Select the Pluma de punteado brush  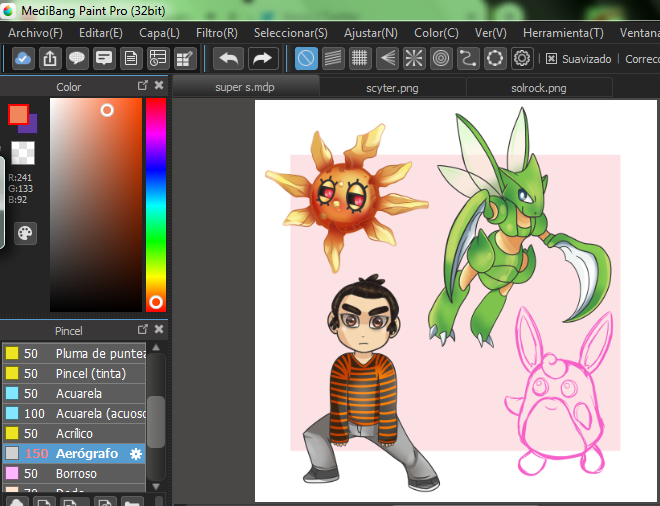point(74,353)
